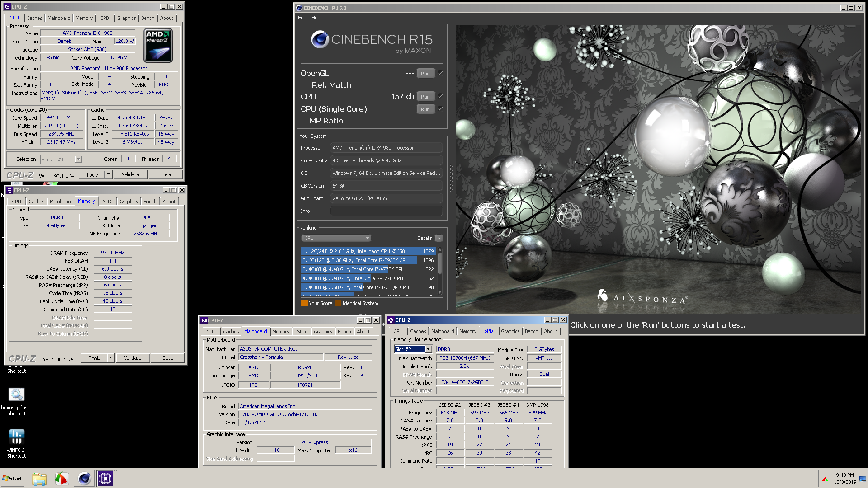This screenshot has height=488, width=868.
Task: Toggle the OpenGL test checkmark
Action: coord(441,73)
